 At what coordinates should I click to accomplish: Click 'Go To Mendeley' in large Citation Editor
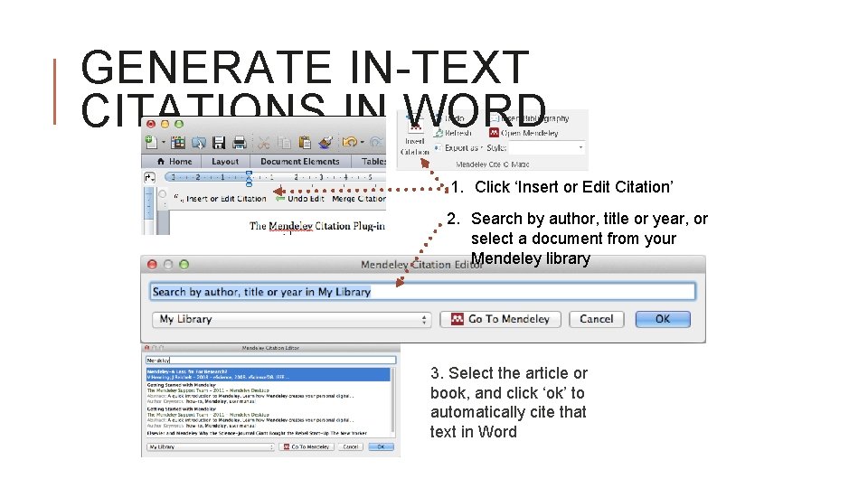[500, 319]
